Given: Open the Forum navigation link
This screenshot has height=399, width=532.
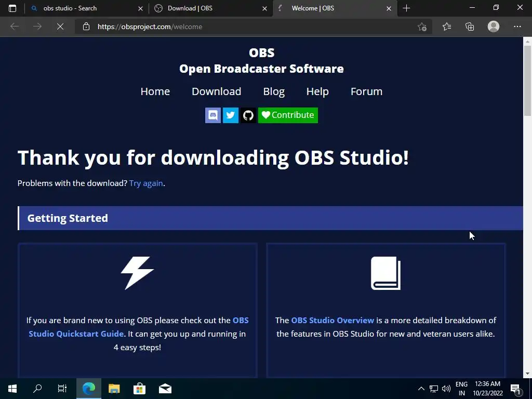Looking at the screenshot, I should [366, 91].
